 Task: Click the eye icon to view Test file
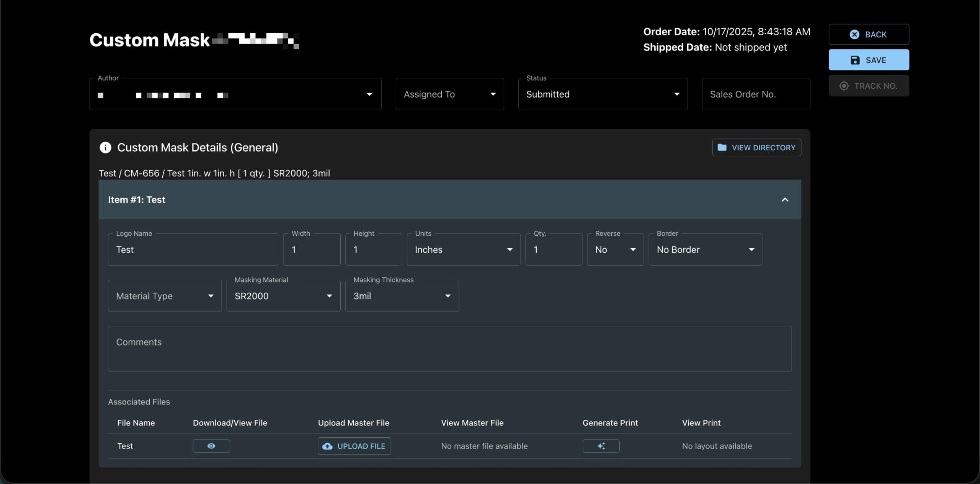(211, 446)
